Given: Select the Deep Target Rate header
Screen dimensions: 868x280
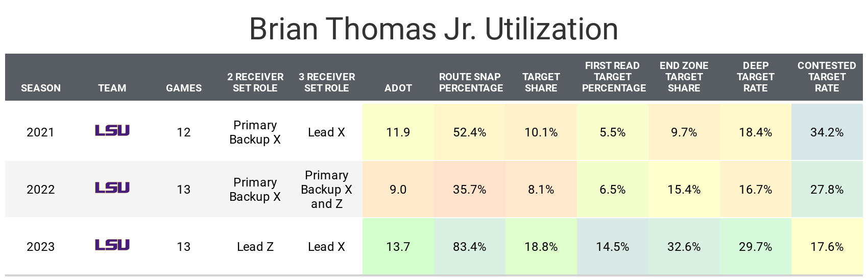Looking at the screenshot, I should pos(755,77).
